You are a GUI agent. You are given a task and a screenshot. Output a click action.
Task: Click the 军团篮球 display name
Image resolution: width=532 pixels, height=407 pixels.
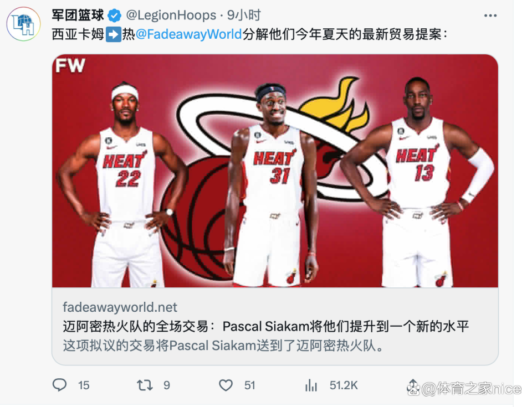(78, 16)
